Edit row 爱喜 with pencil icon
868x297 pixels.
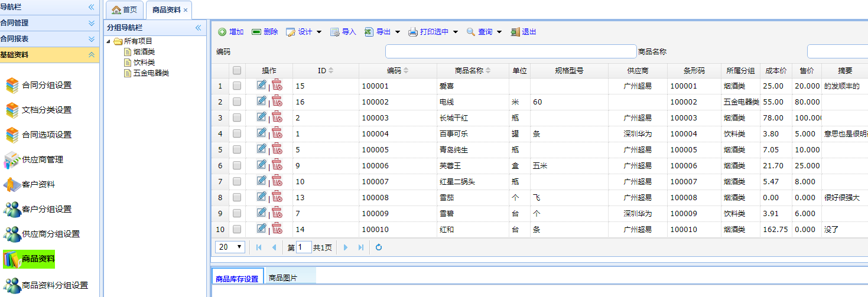[x=262, y=85]
